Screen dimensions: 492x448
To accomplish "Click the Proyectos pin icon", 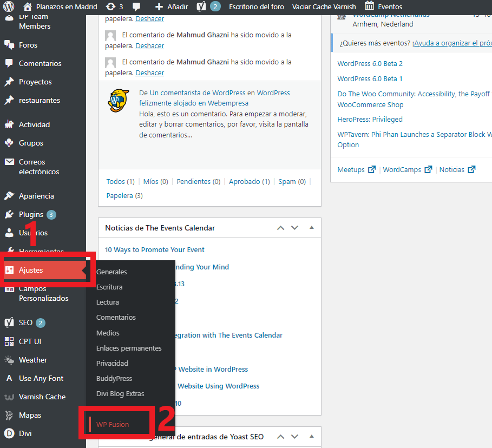I will 9,82.
